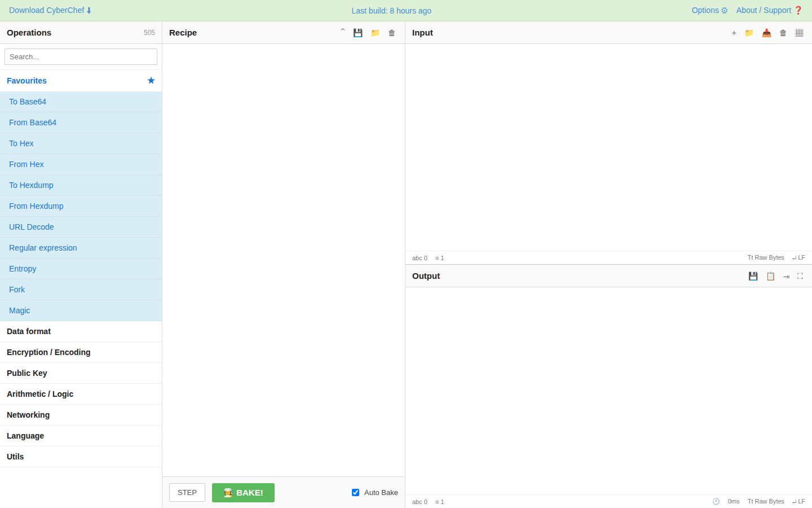Image resolution: width=812 pixels, height=508 pixels.
Task: Download CyberChef link
Action: 50,10
